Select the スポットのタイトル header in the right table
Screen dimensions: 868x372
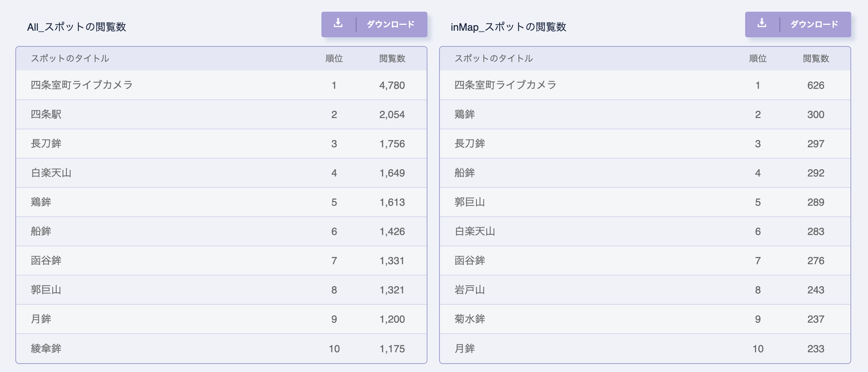pyautogui.click(x=494, y=58)
